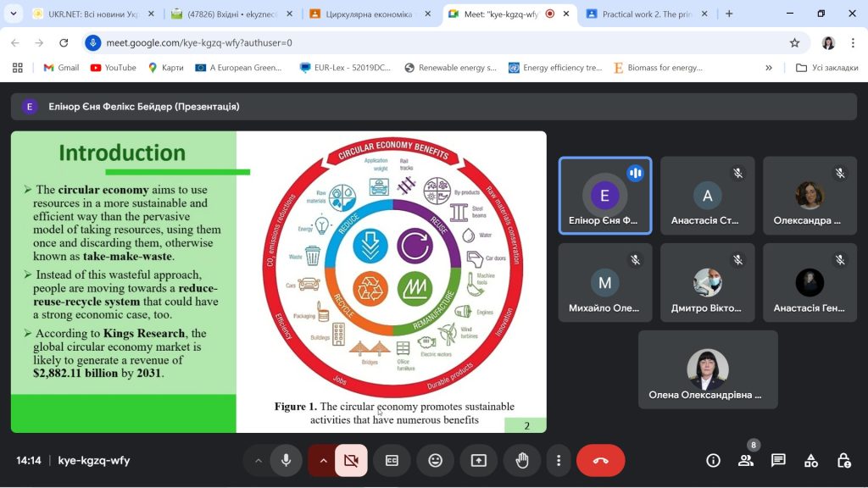Show the participants list panel
Screen dimensions: 868x488
pos(746,460)
